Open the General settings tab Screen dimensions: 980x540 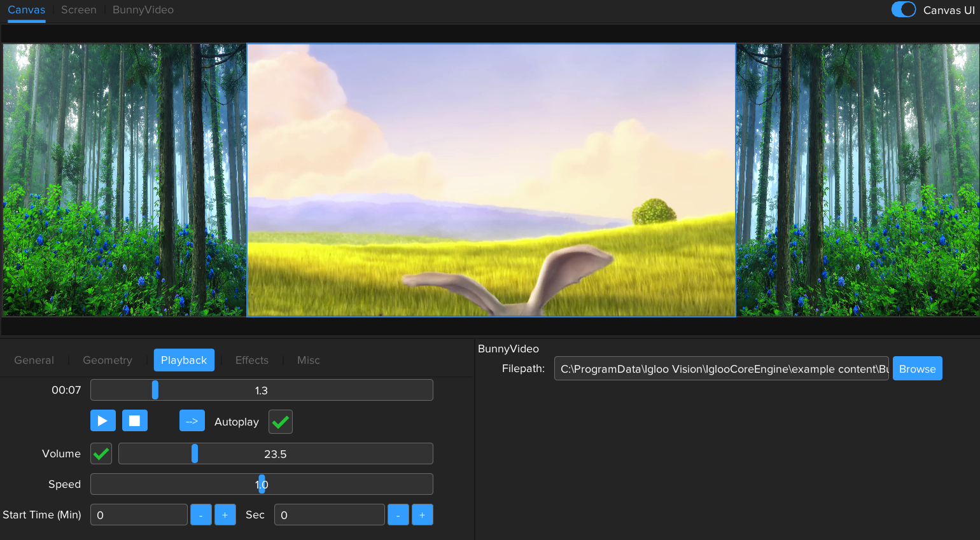coord(34,360)
